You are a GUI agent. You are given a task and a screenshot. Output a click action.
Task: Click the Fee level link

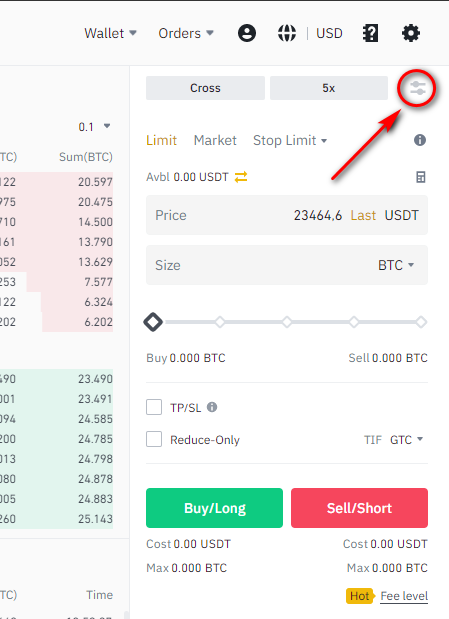404,596
